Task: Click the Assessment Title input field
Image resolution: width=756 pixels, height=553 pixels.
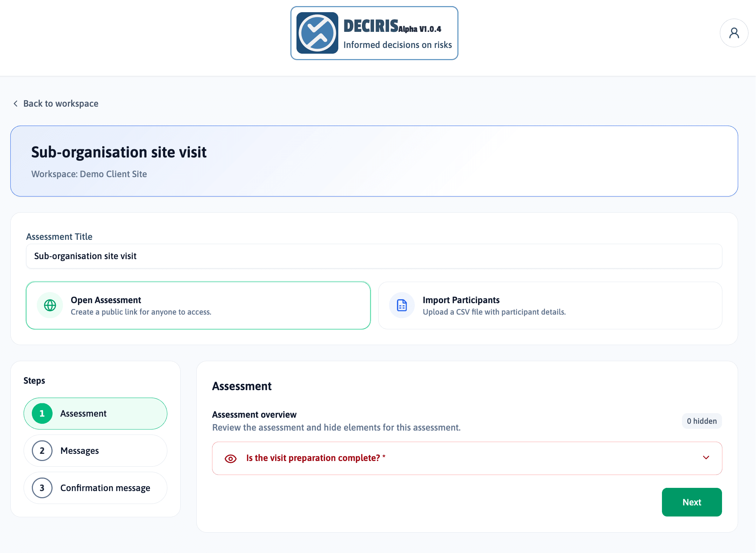Action: [x=374, y=256]
